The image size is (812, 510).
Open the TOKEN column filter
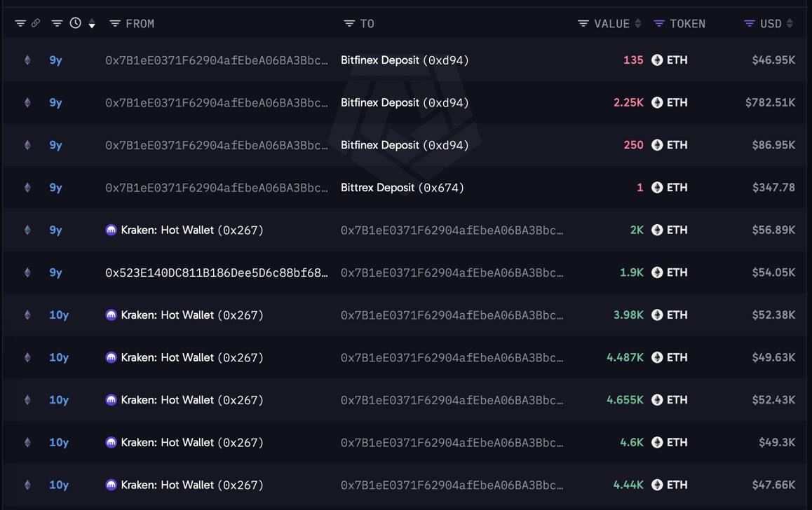659,23
